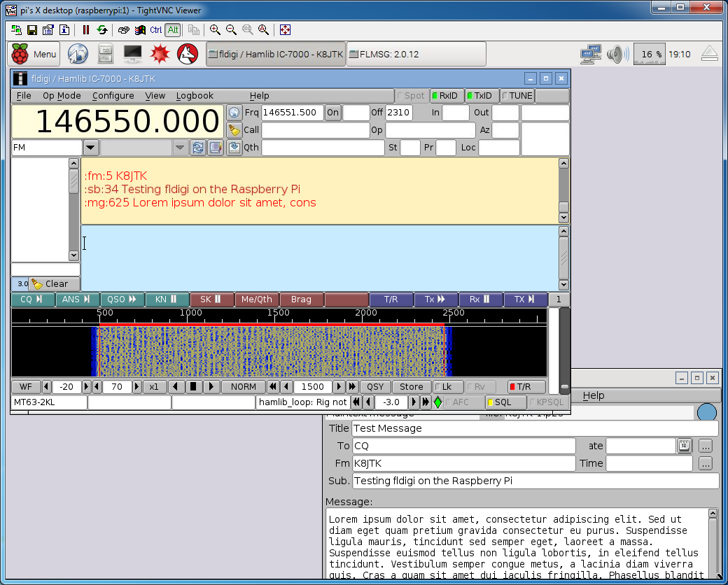The width and height of the screenshot is (728, 585).
Task: Toggle the VNC Alt key button
Action: 173,30
